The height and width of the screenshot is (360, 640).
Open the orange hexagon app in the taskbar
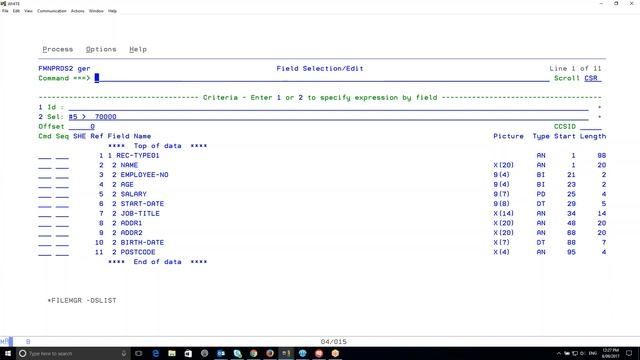coord(335,353)
